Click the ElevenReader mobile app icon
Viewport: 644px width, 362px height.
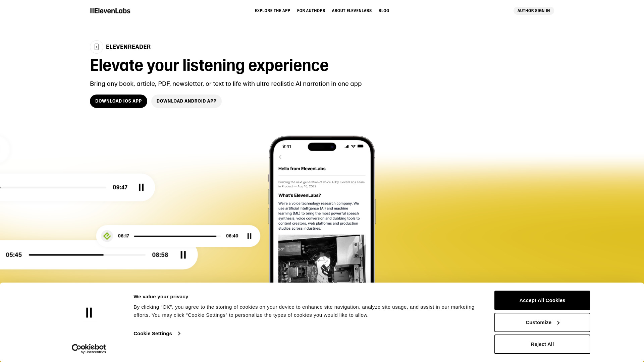coord(96,47)
